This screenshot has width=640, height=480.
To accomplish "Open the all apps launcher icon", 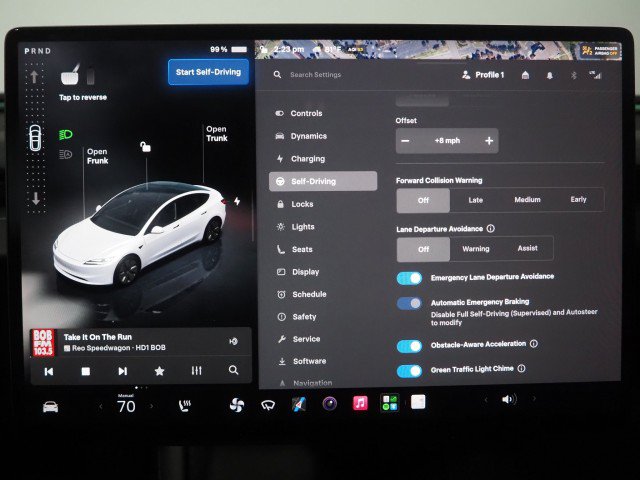I will coord(389,402).
